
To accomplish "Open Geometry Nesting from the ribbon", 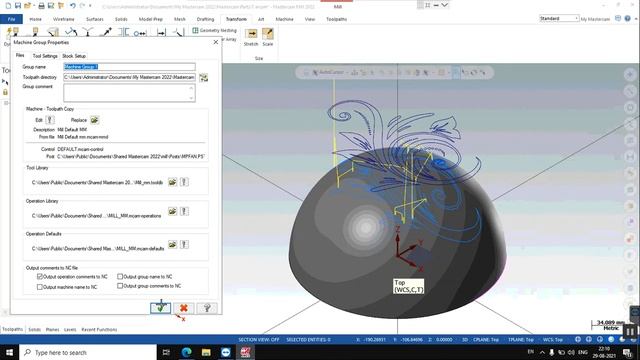I will click(x=214, y=30).
